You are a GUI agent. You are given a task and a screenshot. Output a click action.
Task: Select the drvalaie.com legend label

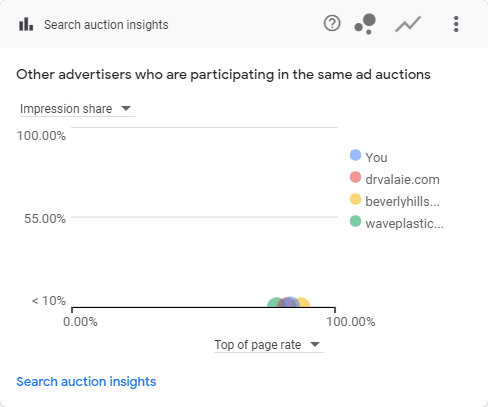pos(402,179)
